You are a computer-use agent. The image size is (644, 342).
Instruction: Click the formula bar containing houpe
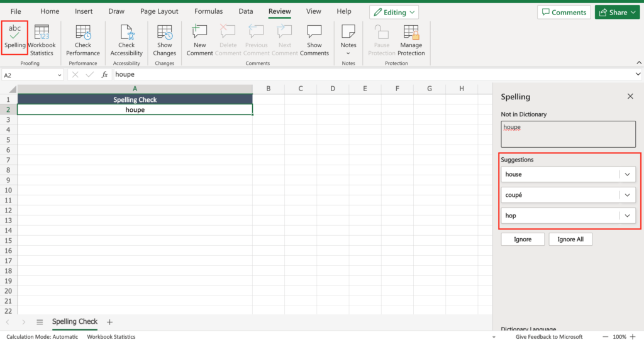[x=373, y=74]
